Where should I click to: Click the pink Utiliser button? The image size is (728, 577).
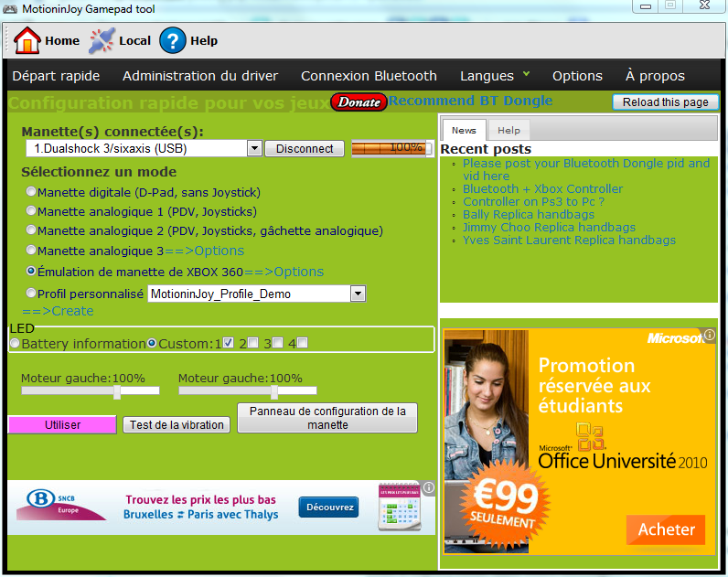point(62,424)
